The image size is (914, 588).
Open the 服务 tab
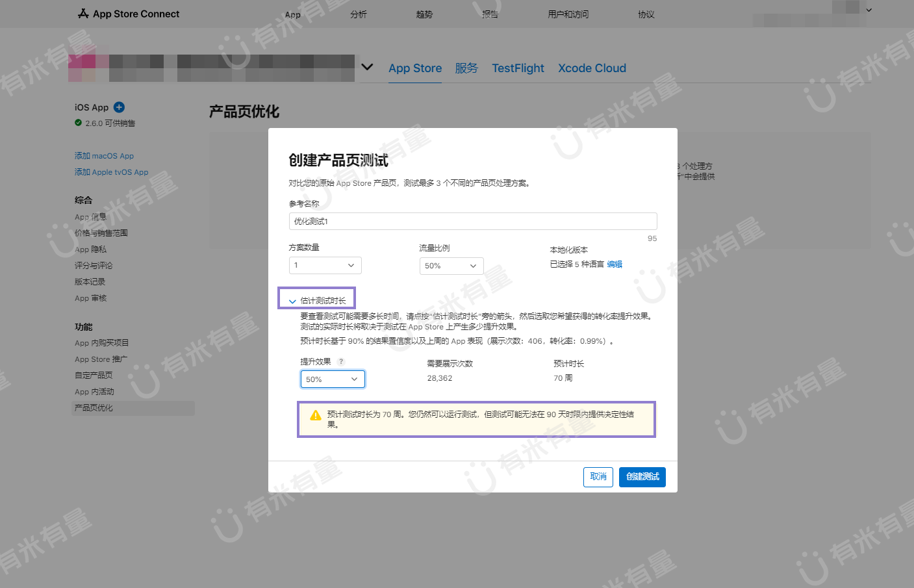tap(466, 68)
